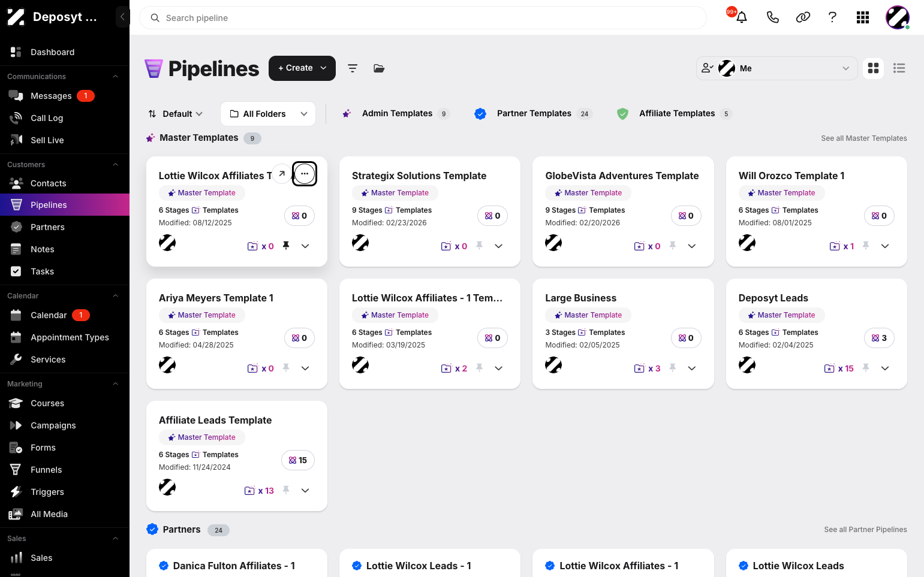Expand the Will Orozco Template 1 card chevron

pos(885,246)
